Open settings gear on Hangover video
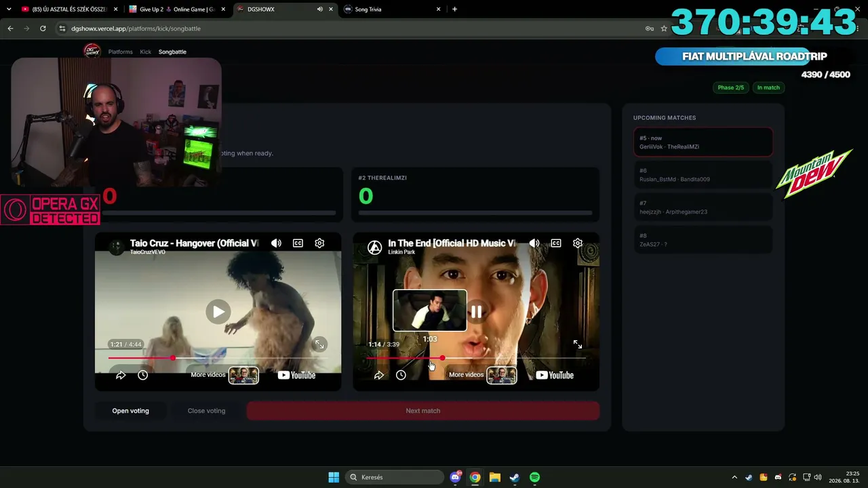 coord(319,243)
